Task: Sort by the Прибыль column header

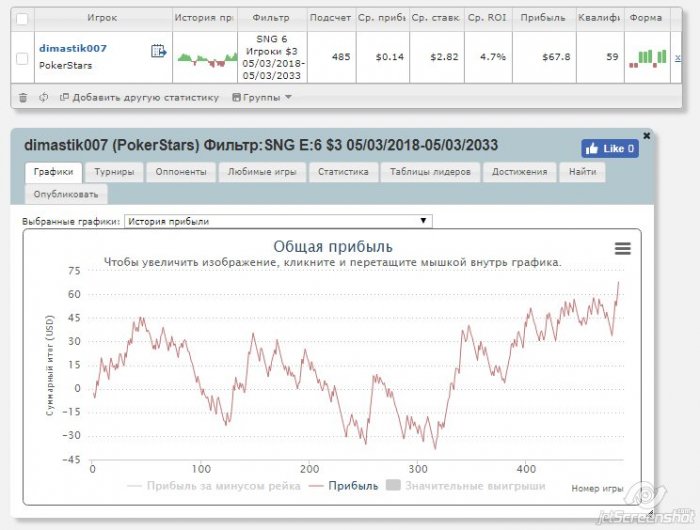Action: (543, 18)
